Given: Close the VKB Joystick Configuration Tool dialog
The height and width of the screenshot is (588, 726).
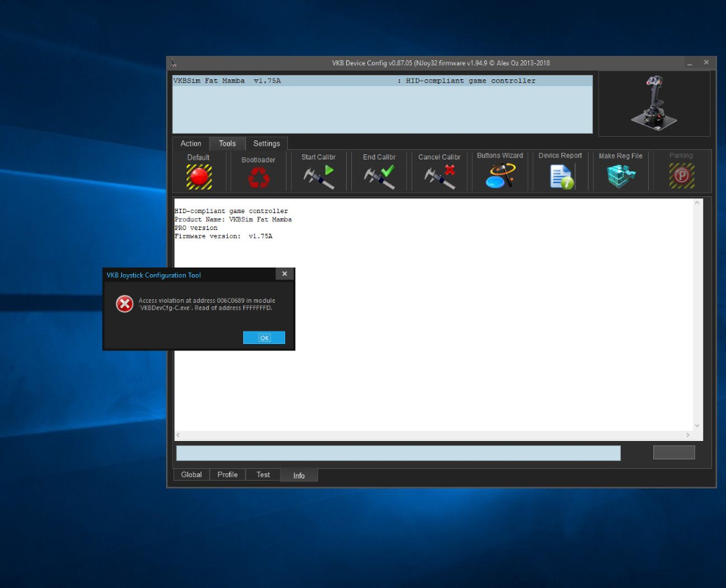Looking at the screenshot, I should (285, 274).
